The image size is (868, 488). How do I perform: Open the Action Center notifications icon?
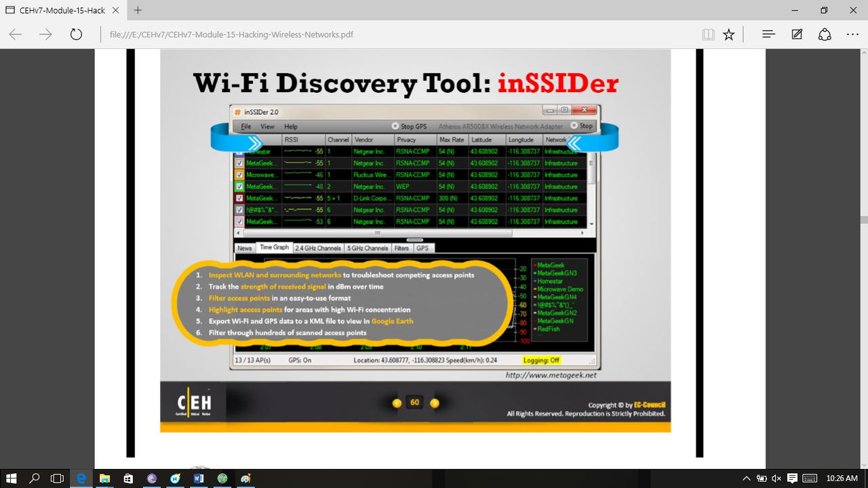click(x=793, y=479)
